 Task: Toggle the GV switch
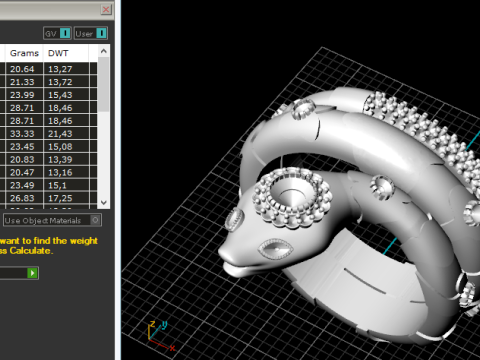point(57,33)
